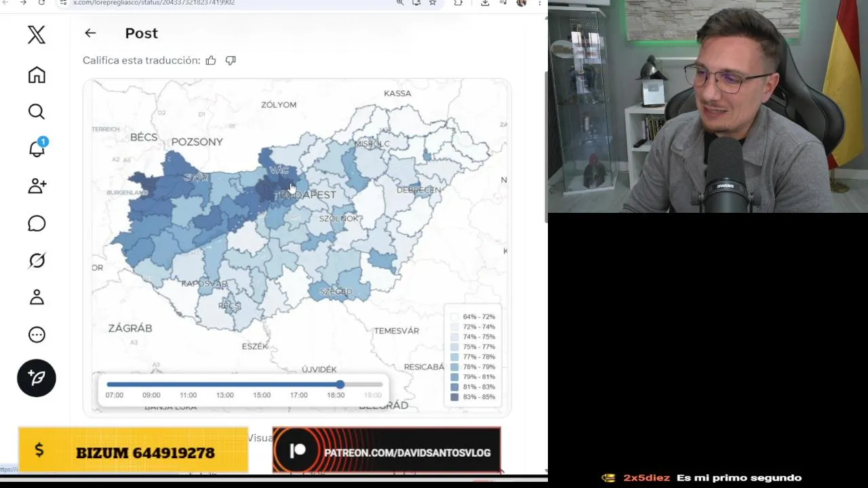Click the 75% - 77% legend swatch
This screenshot has width=868, height=488.
(x=454, y=346)
